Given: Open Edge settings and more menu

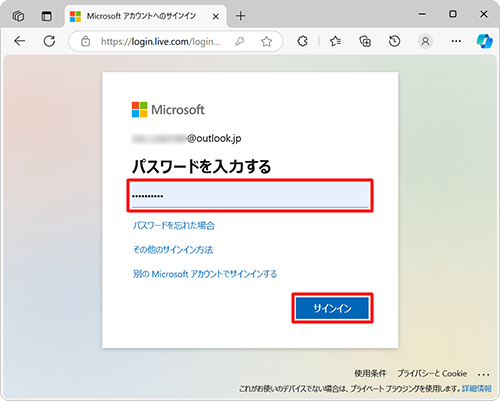Looking at the screenshot, I should click(x=456, y=41).
